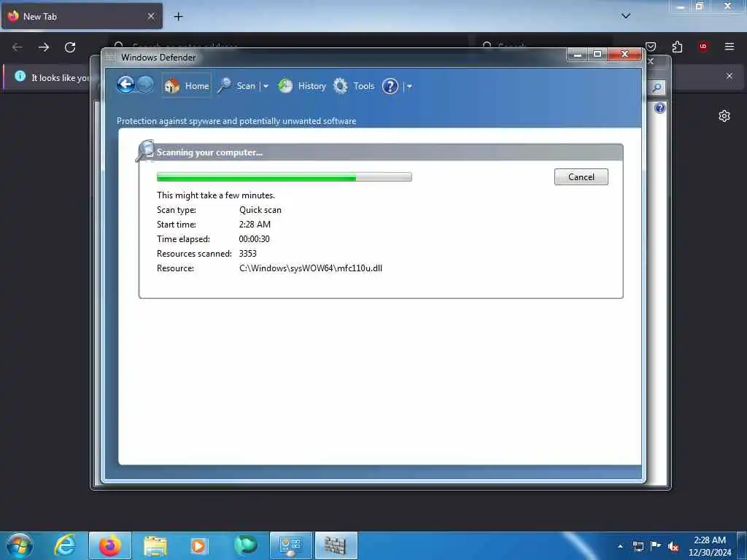Click the Defender help question icon
This screenshot has width=747, height=560.
[390, 86]
